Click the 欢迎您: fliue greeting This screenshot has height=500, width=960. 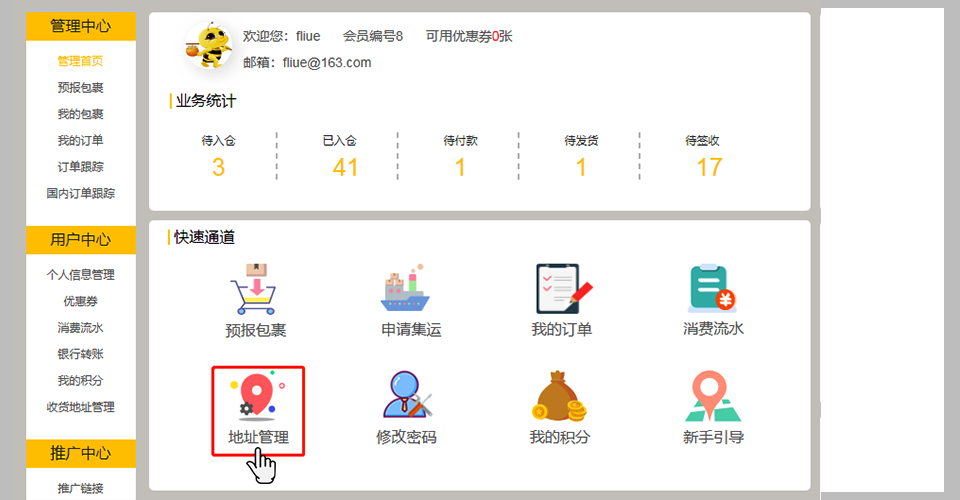(x=282, y=37)
